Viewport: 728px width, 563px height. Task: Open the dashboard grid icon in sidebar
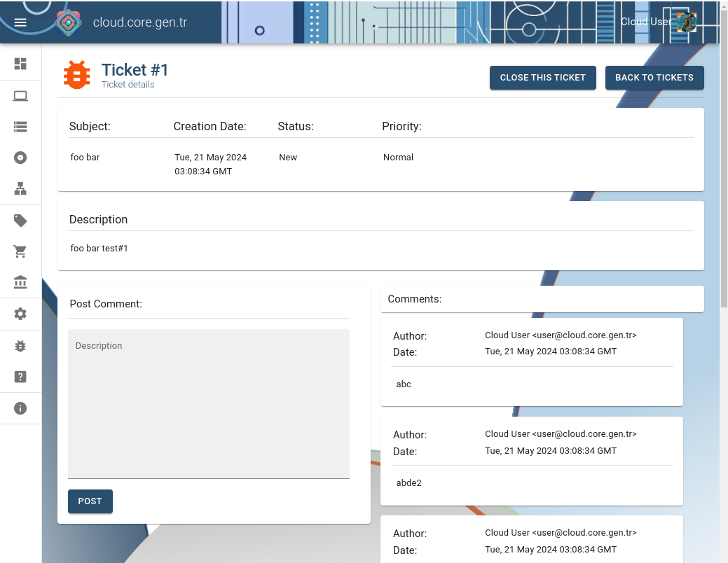pos(20,63)
